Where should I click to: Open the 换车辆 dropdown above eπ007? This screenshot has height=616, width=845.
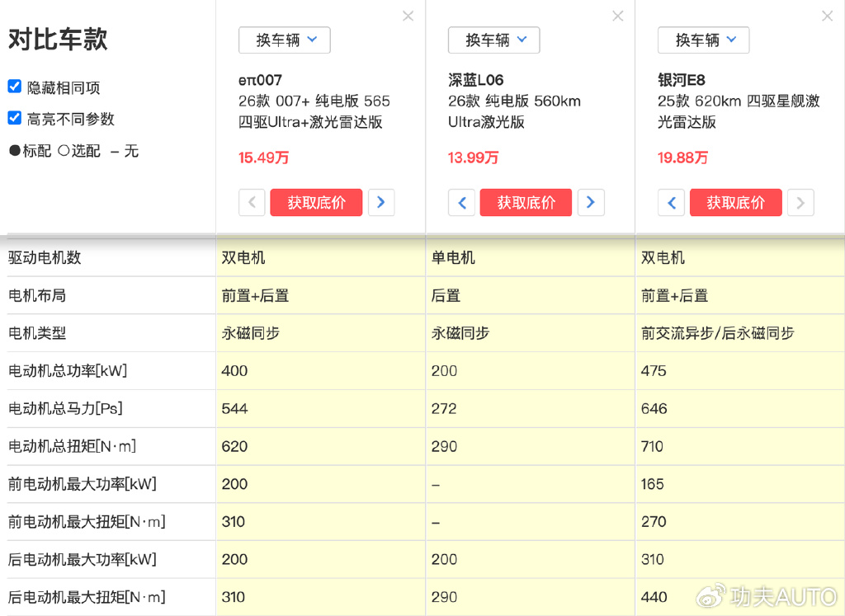click(x=284, y=40)
